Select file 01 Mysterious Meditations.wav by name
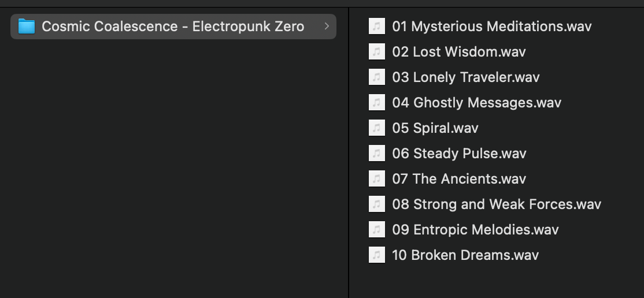 (x=491, y=26)
